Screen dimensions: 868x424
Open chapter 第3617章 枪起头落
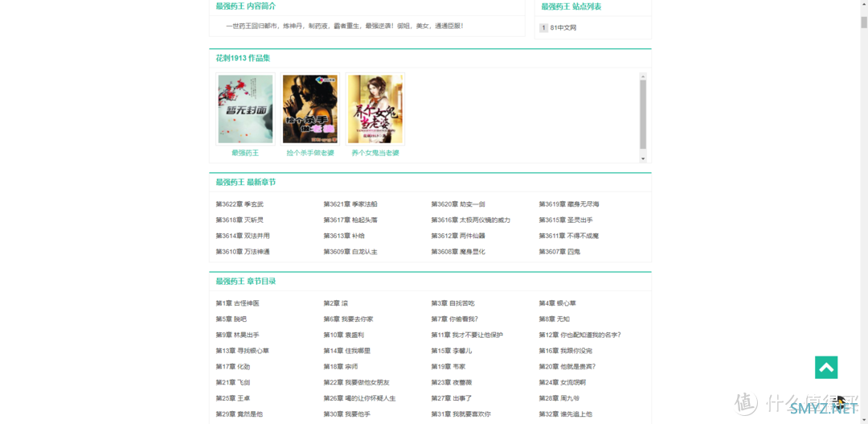[x=350, y=220]
